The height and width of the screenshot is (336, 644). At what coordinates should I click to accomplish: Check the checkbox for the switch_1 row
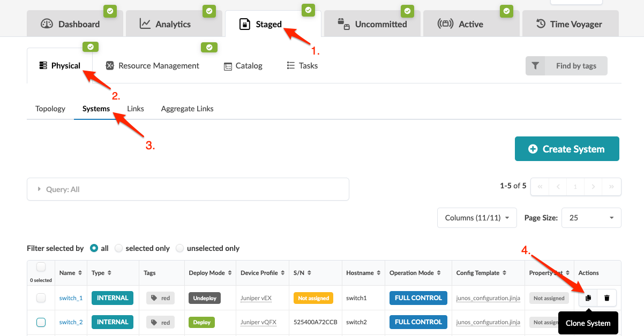[41, 298]
